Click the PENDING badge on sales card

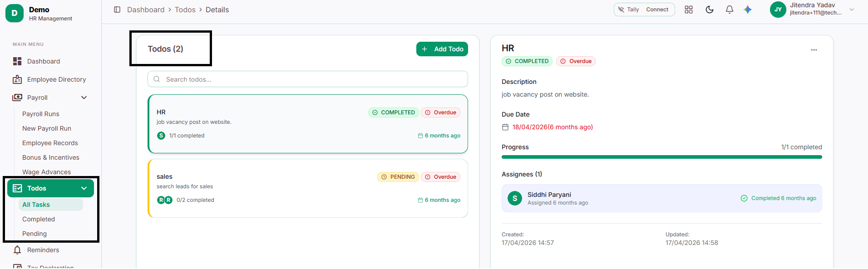pos(398,177)
